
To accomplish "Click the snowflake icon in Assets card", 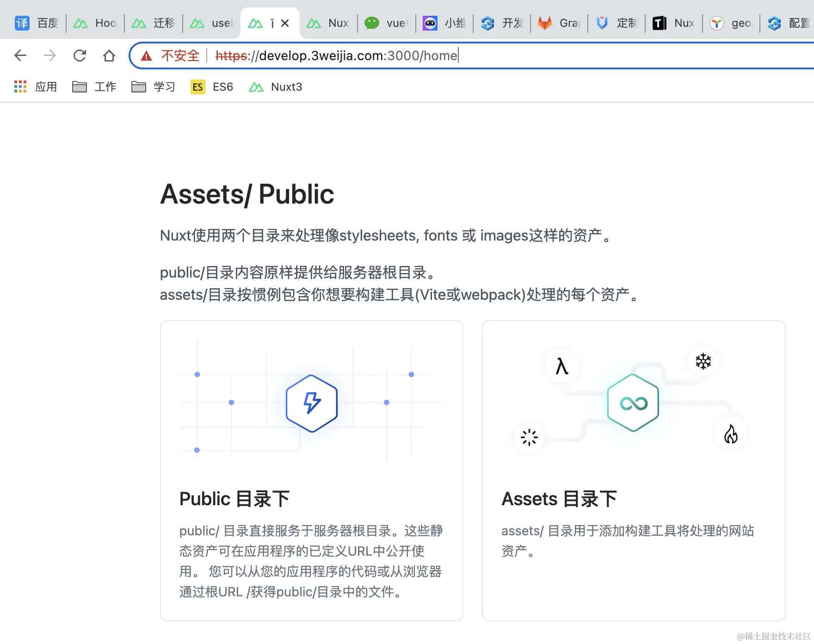I will click(x=703, y=361).
